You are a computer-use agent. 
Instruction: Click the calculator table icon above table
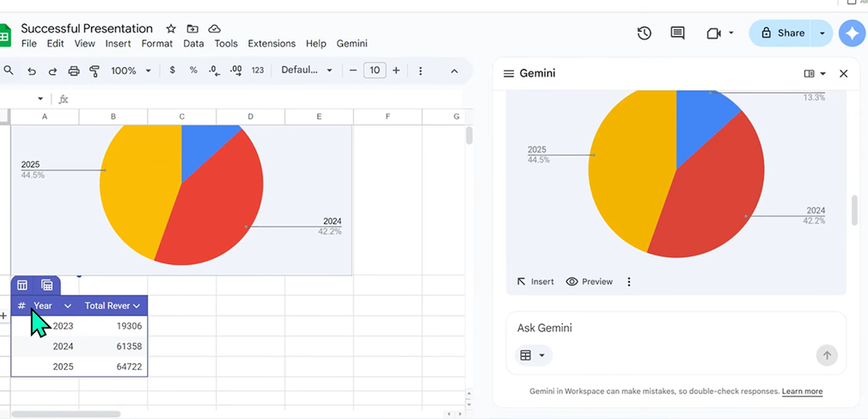[x=47, y=286]
